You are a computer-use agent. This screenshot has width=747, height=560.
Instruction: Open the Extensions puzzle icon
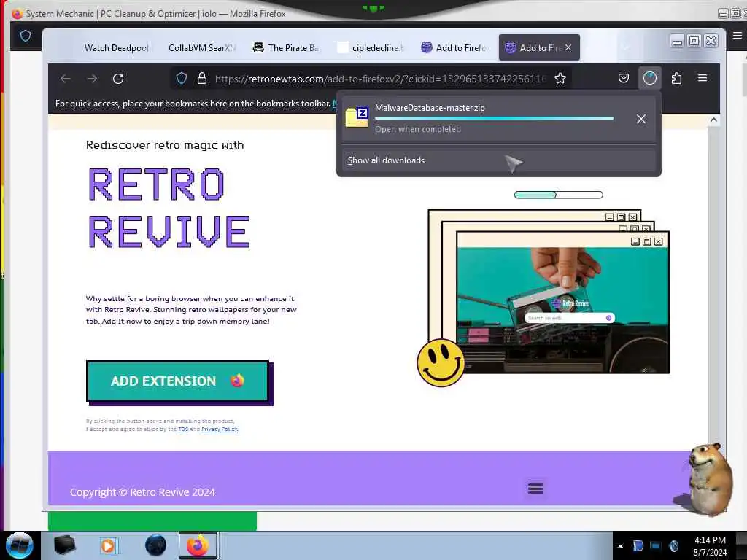676,78
